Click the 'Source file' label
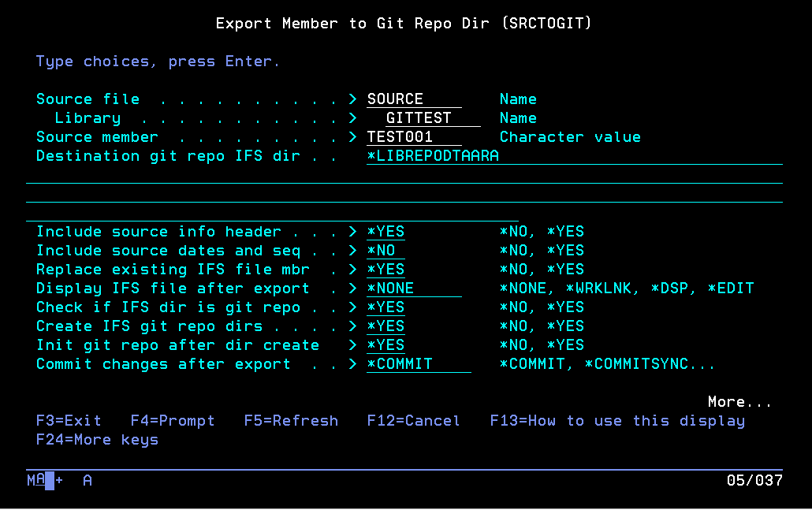Viewport: 812px width, 510px height. (88, 99)
